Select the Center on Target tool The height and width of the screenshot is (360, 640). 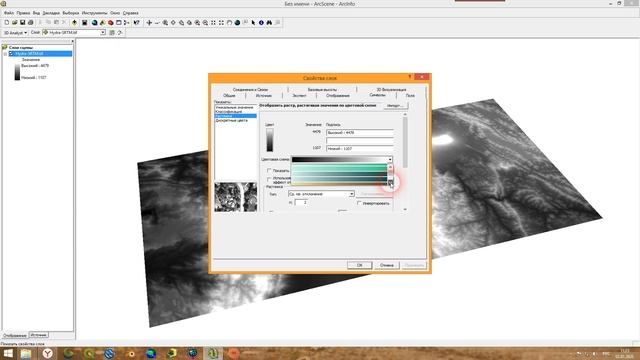173,22
